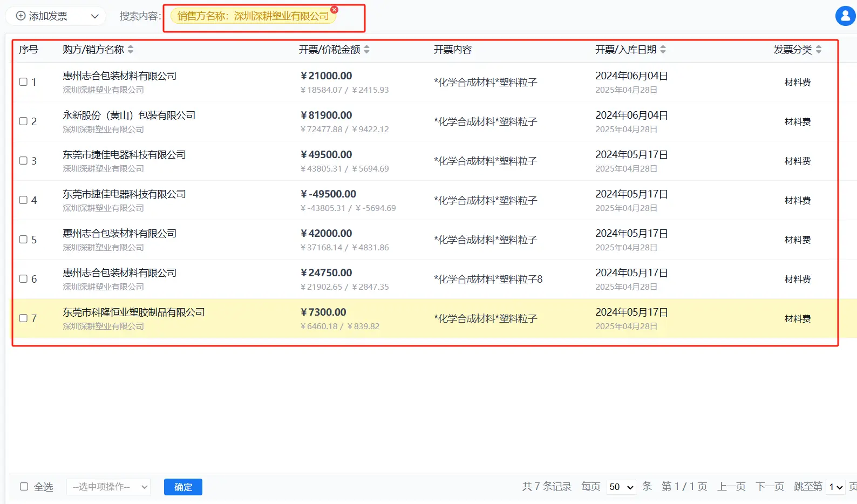Viewport: 857px width, 504px height.
Task: Tick the checkbox for row 4
Action: pyautogui.click(x=23, y=200)
